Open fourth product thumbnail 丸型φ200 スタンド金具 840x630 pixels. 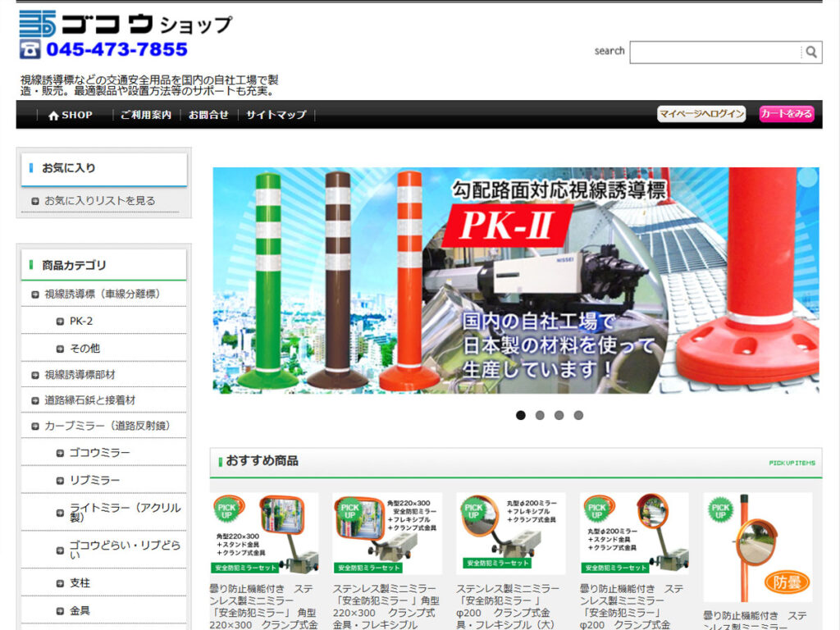[634, 533]
